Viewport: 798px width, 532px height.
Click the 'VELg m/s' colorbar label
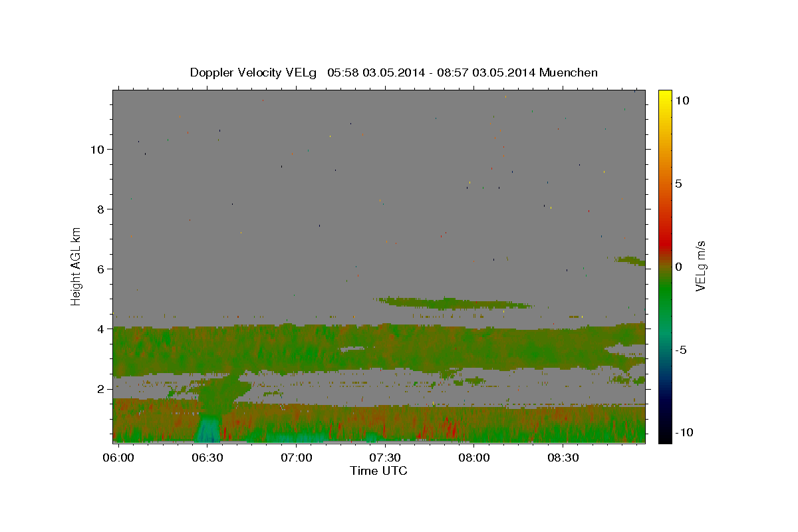tap(700, 266)
